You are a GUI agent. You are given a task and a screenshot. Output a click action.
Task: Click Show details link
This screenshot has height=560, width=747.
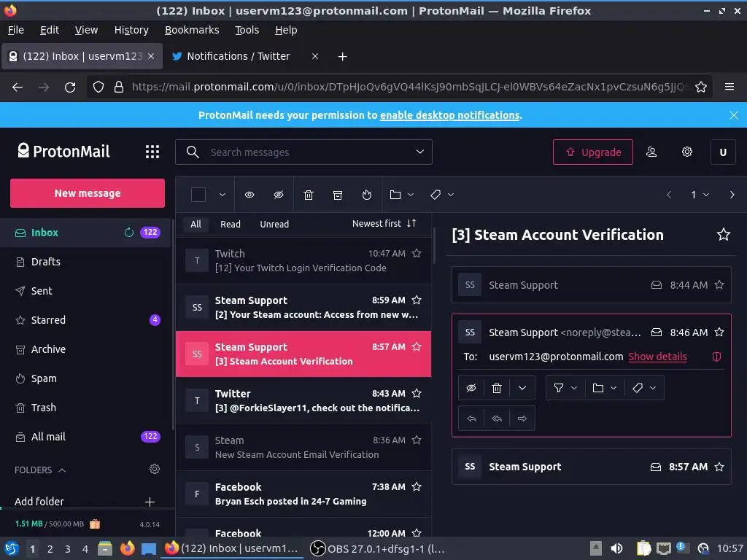coord(657,357)
